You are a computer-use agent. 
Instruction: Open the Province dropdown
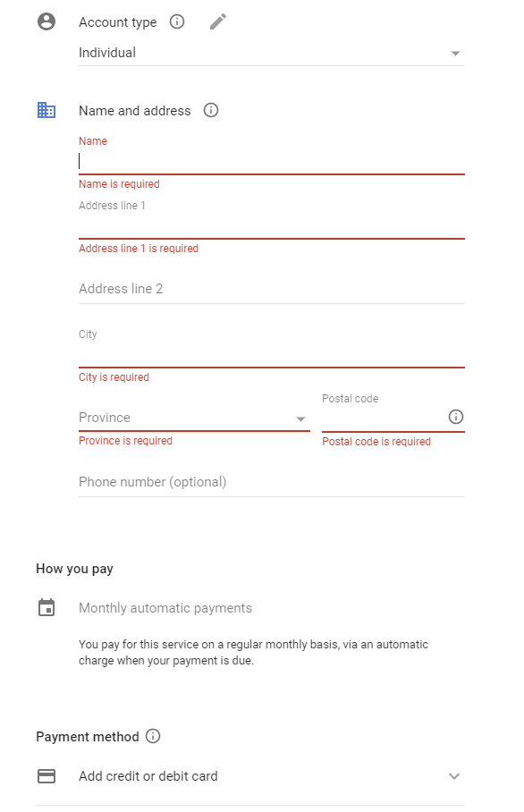(194, 418)
